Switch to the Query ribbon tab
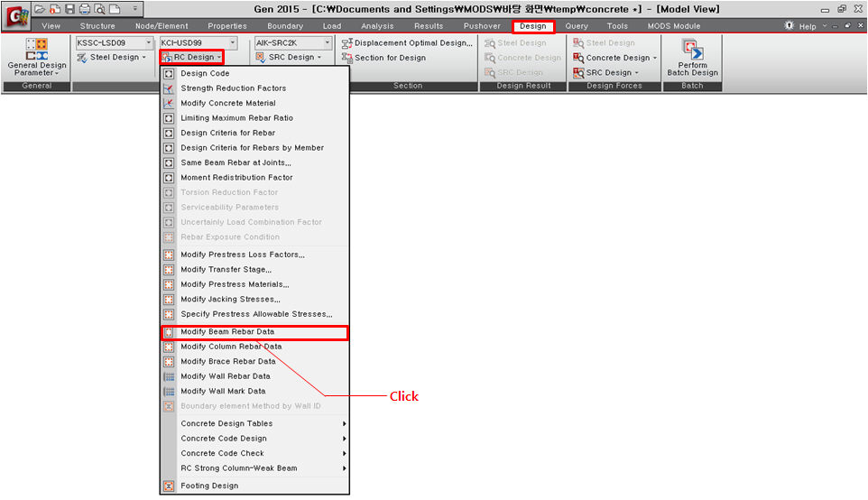The height and width of the screenshot is (500, 868). [x=577, y=26]
